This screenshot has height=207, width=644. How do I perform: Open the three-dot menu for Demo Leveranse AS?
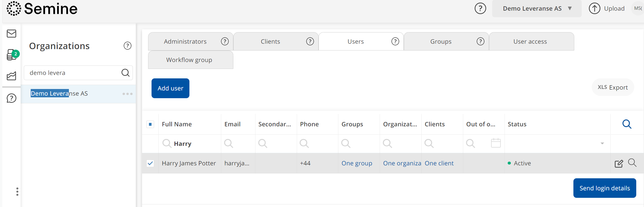(127, 94)
